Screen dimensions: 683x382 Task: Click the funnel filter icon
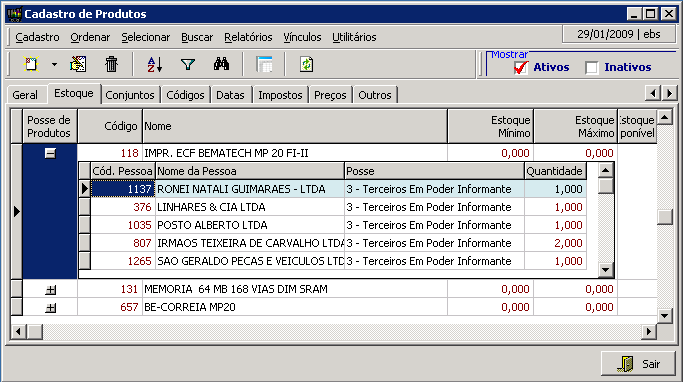188,64
